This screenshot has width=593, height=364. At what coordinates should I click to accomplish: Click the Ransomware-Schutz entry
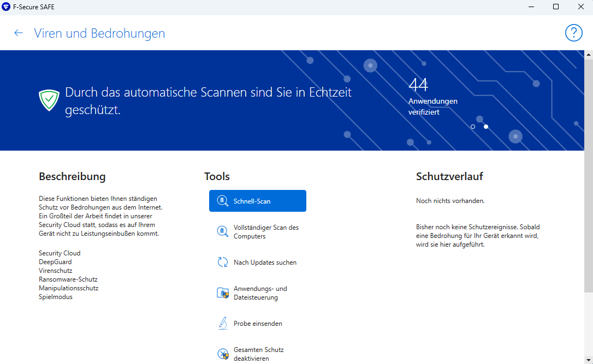pyautogui.click(x=68, y=279)
